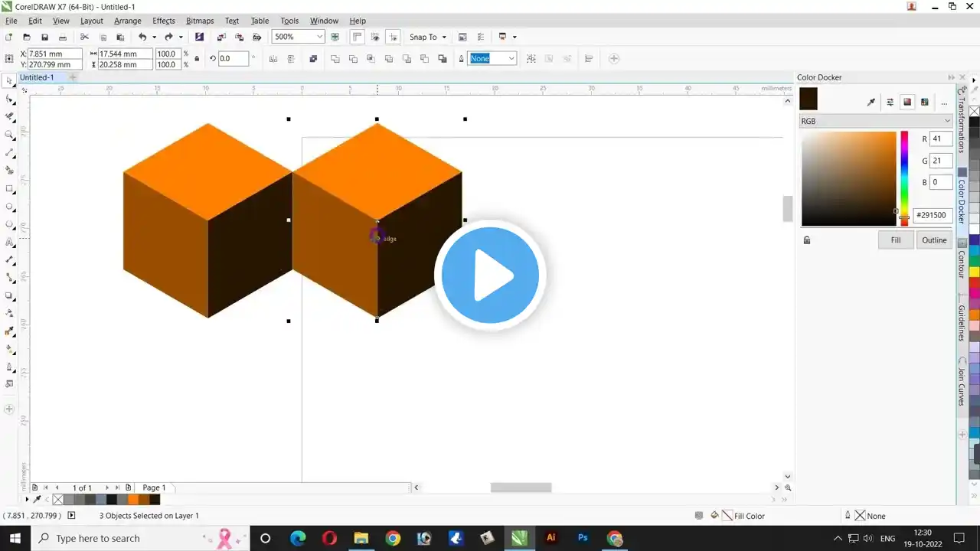Switch to the Transformations docker tab

click(x=962, y=122)
